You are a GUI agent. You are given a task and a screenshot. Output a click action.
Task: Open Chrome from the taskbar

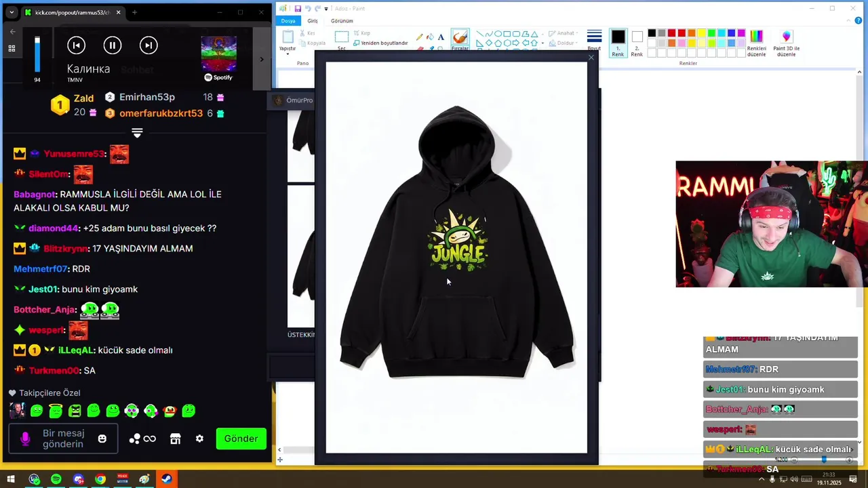(x=100, y=479)
